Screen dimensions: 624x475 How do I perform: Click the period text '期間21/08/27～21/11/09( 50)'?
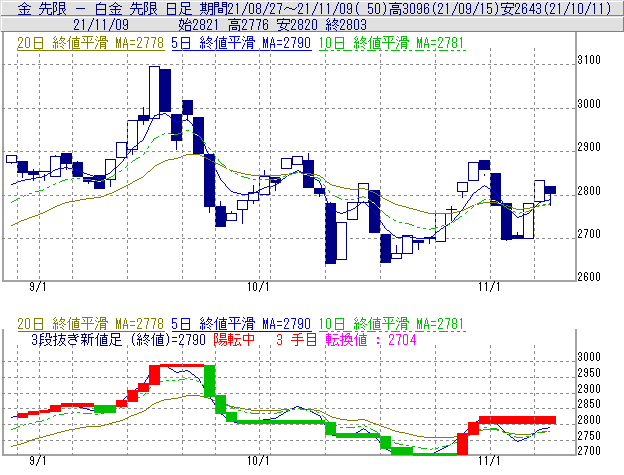pyautogui.click(x=293, y=8)
